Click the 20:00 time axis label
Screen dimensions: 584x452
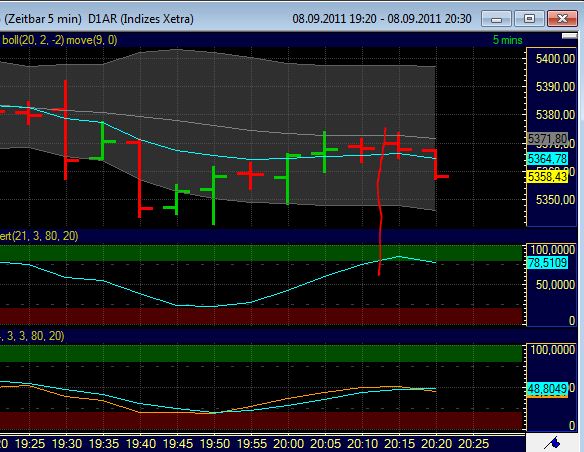288,444
